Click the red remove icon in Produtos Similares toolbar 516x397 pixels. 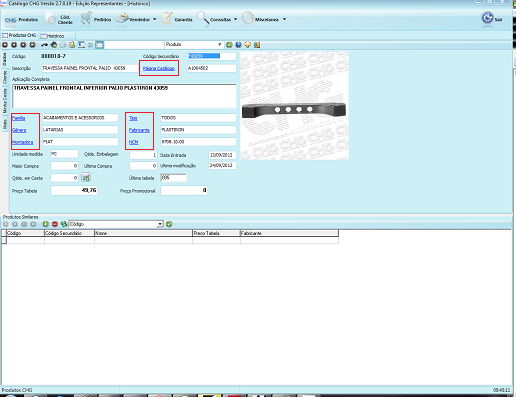click(55, 224)
